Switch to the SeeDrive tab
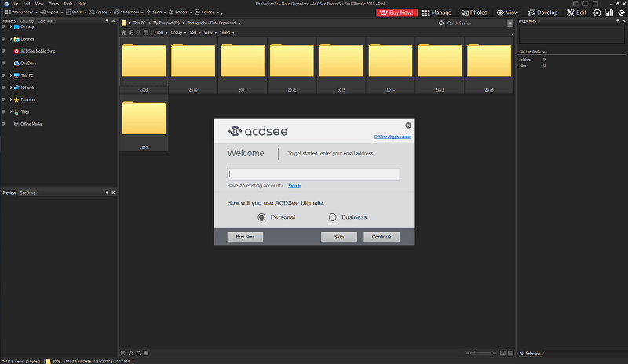 (x=27, y=193)
